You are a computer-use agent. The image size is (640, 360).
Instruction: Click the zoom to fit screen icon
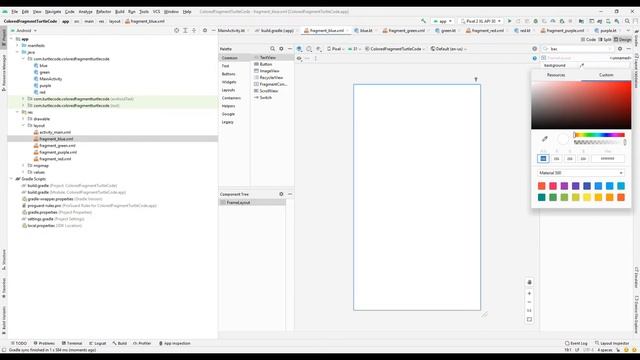pyautogui.click(x=529, y=320)
